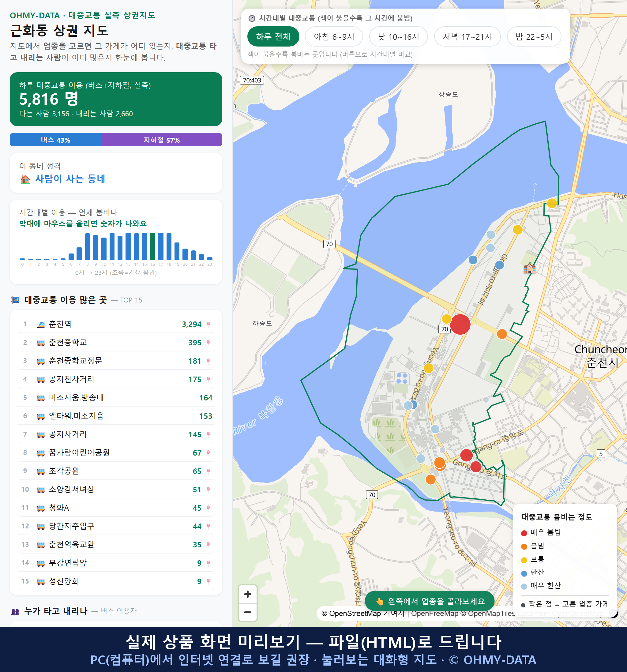The height and width of the screenshot is (672, 627).
Task: Click the blue 버스 43% bar segment
Action: [x=55, y=140]
